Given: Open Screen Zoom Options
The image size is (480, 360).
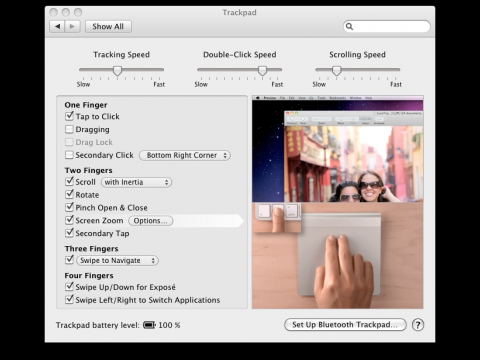Looking at the screenshot, I should click(151, 221).
